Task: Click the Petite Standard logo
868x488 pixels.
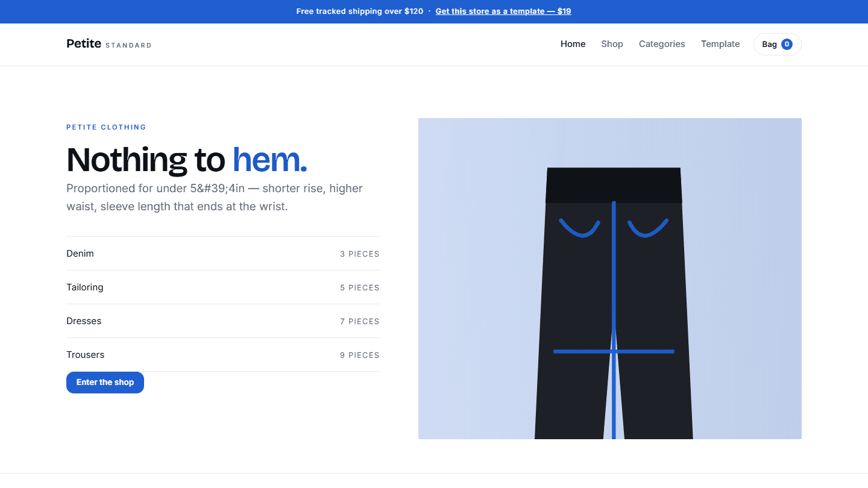Action: click(109, 44)
